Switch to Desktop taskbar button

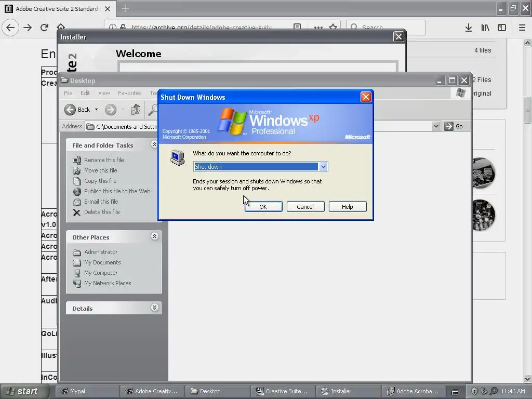click(219, 391)
